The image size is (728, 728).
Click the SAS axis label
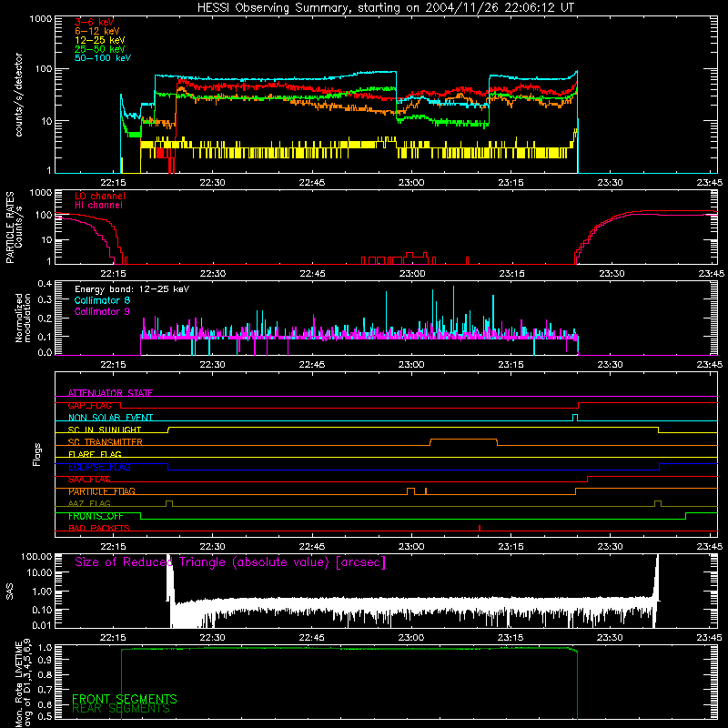[9, 591]
